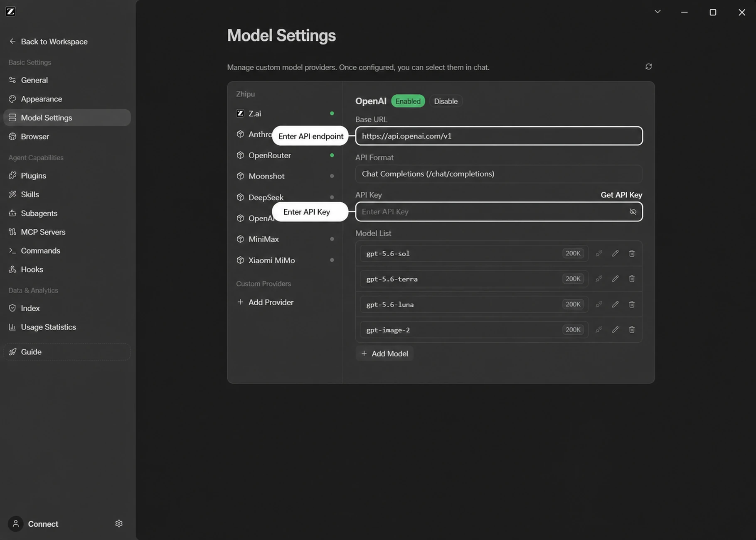The image size is (756, 540).
Task: Toggle API key visibility eye icon
Action: pos(633,212)
